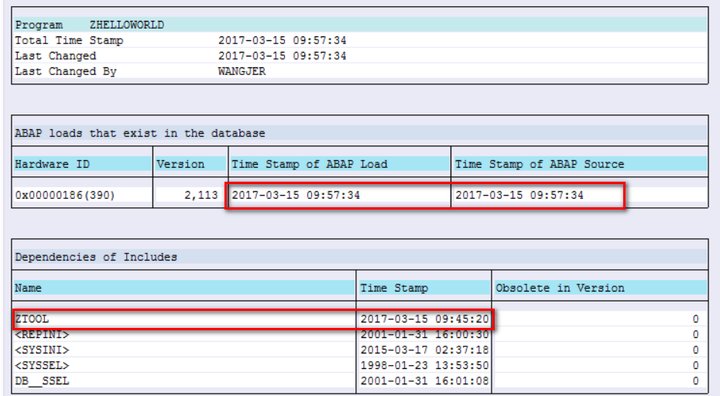Click the ZTOOL time stamp 09:45:20

pyautogui.click(x=424, y=319)
